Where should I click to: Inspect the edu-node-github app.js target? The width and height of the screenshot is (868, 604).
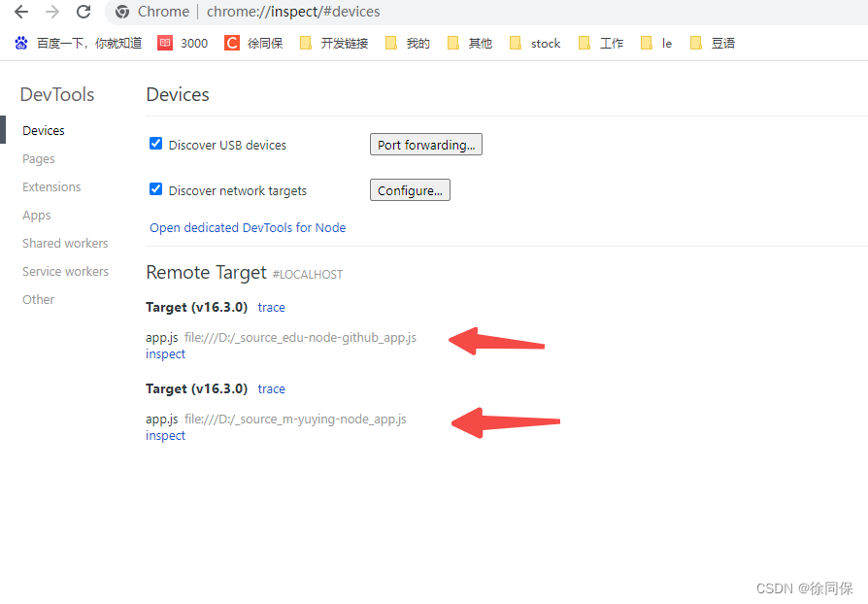tap(165, 354)
